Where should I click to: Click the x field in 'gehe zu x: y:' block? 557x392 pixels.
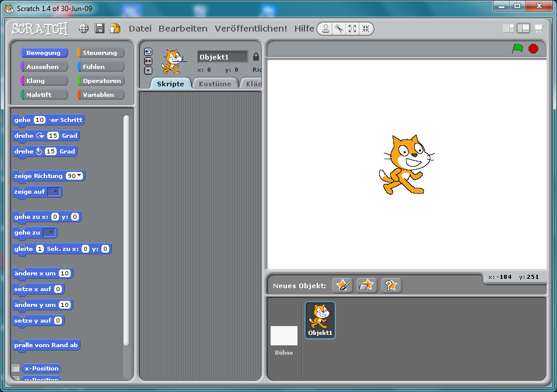(x=55, y=216)
